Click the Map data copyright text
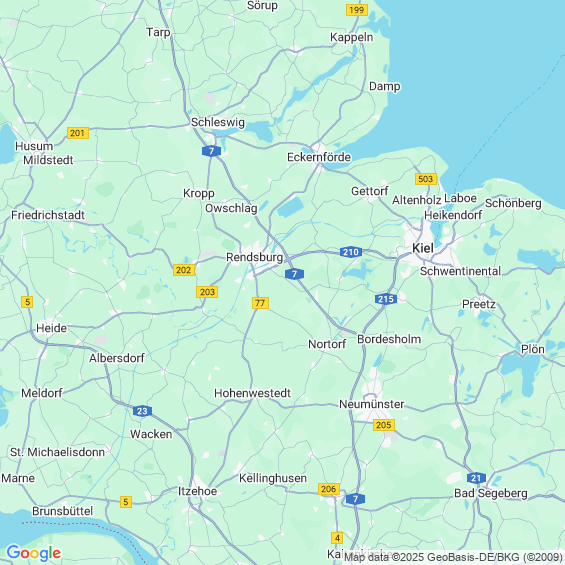This screenshot has width=565, height=565. click(x=454, y=557)
